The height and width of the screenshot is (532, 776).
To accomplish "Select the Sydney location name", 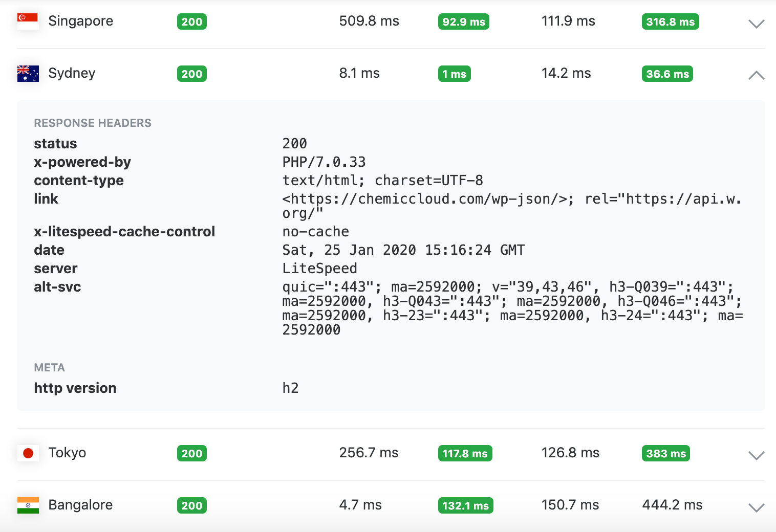I will tap(72, 73).
